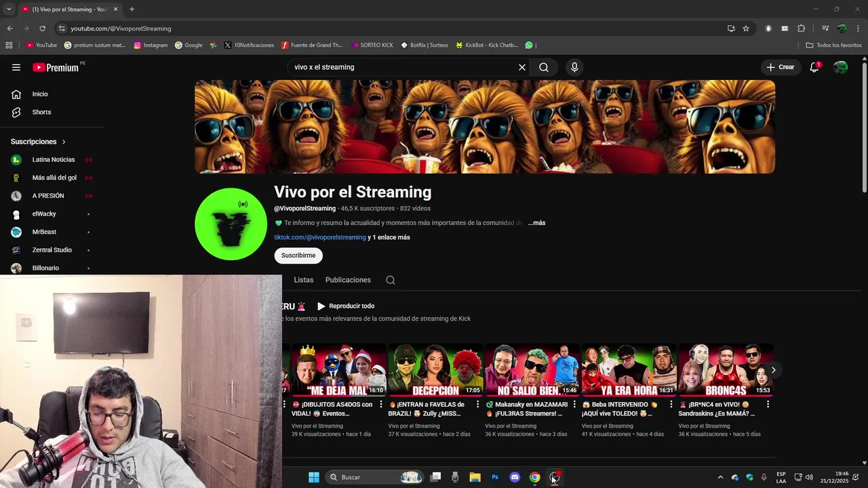Open a new Chrome tab
868x488 pixels.
[132, 9]
